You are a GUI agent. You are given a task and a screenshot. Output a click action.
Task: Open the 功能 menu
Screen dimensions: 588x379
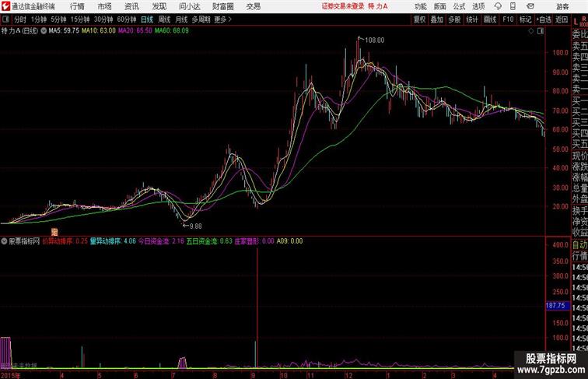pyautogui.click(x=420, y=6)
